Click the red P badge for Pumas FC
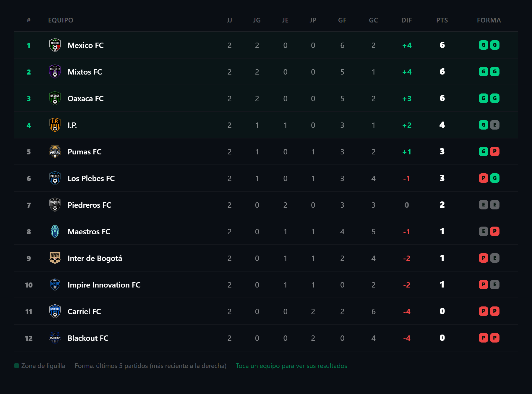 [x=495, y=151]
